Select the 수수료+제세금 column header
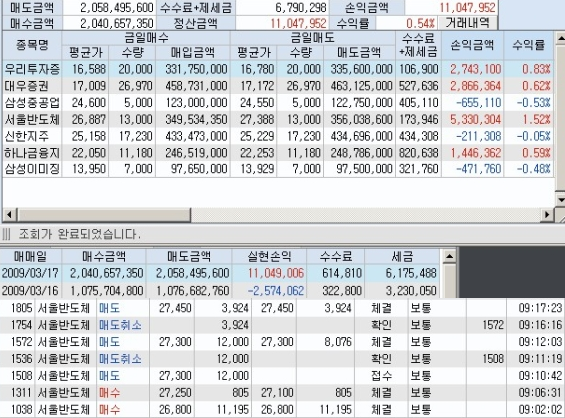The image size is (565, 418). 418,45
